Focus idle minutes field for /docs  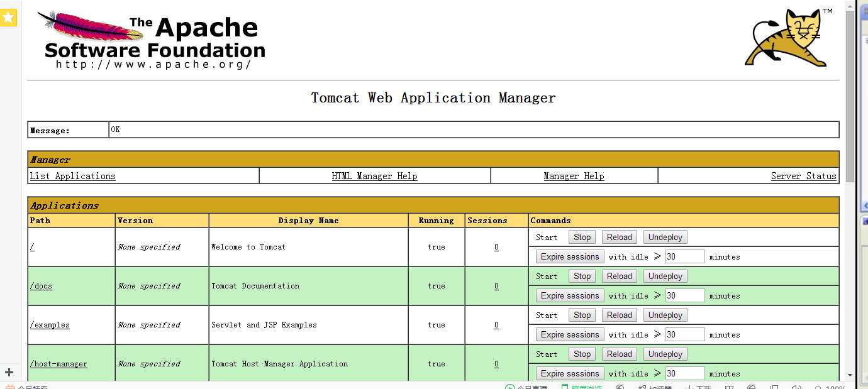point(685,295)
